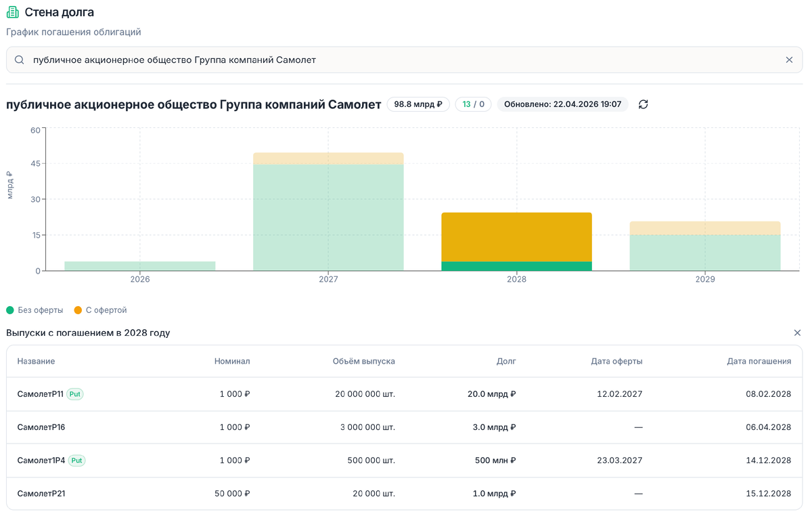812x516 pixels.
Task: Open the СамолетР16 bond row
Action: tap(405, 427)
